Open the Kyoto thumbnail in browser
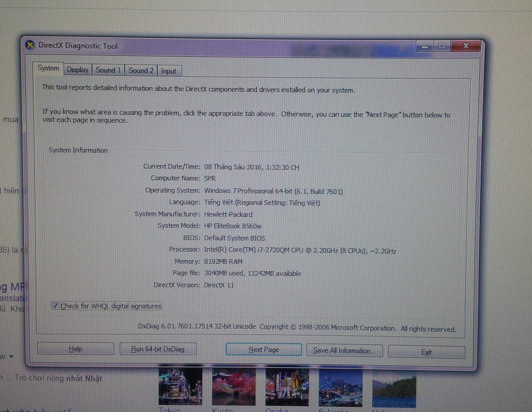The image size is (532, 412). [x=234, y=387]
